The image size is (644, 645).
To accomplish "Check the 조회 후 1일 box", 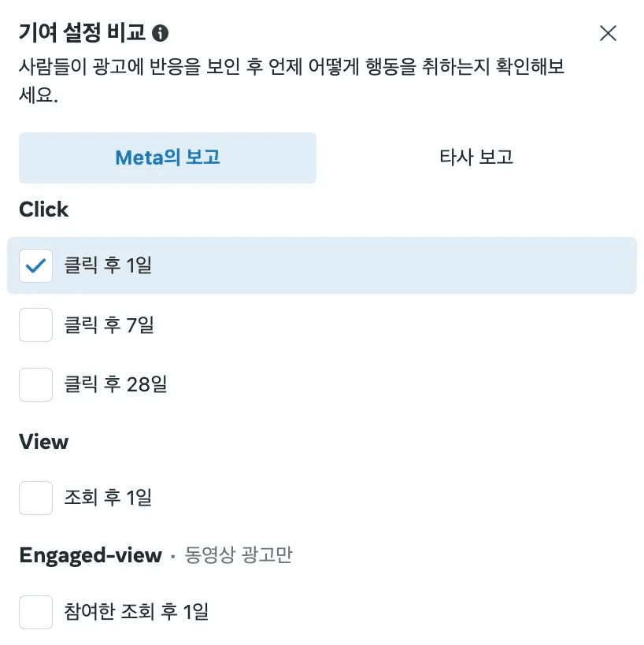I will click(x=35, y=498).
